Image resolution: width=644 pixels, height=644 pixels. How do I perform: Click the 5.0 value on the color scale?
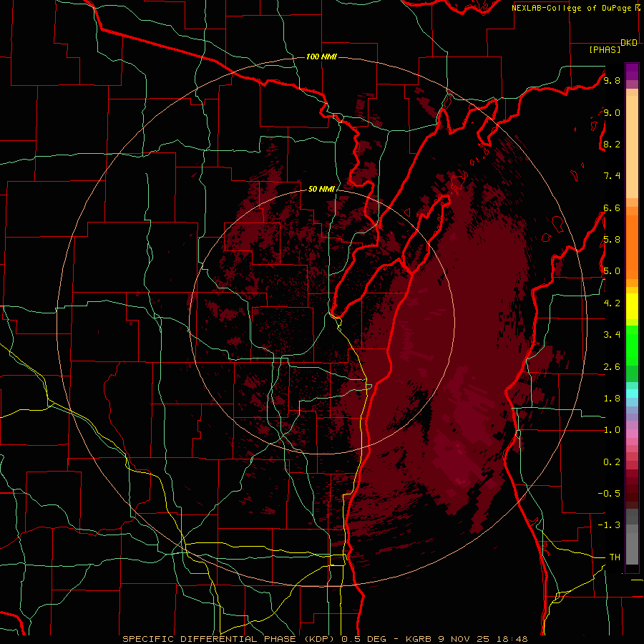click(612, 271)
